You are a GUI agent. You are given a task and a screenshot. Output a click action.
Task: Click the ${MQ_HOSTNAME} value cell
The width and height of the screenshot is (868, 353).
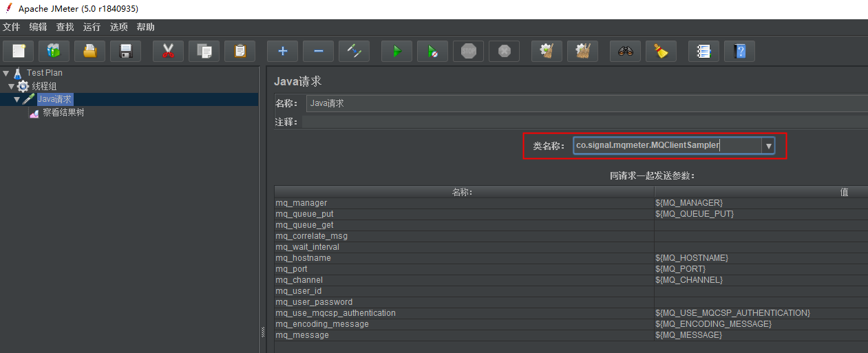point(761,258)
